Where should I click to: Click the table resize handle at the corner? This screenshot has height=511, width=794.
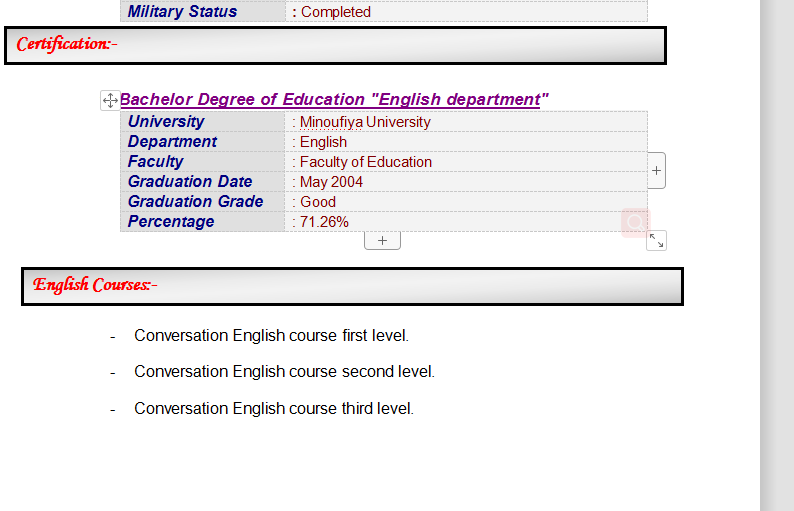pos(656,240)
